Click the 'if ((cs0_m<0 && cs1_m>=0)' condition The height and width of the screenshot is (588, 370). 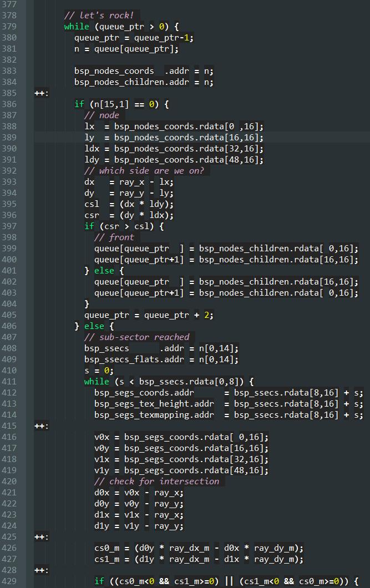click(x=226, y=581)
